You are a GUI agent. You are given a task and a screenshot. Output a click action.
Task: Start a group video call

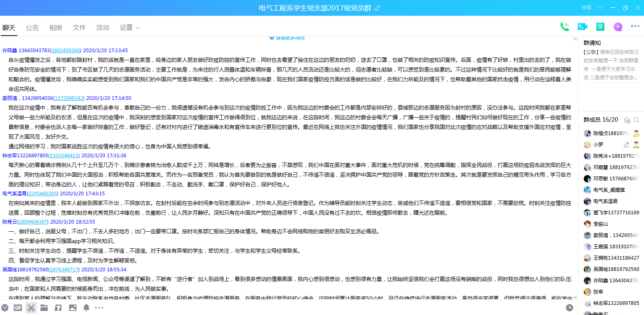582,27
